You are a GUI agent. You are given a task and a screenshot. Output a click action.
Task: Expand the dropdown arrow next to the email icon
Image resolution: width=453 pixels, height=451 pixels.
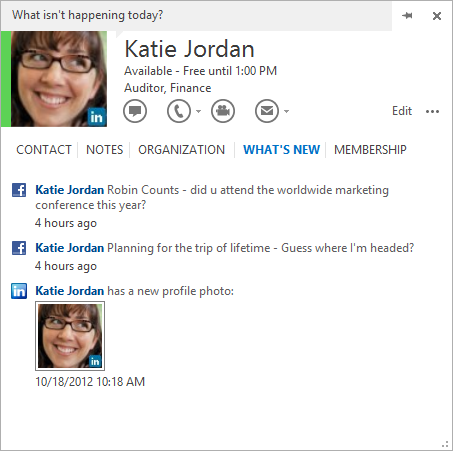pos(286,111)
